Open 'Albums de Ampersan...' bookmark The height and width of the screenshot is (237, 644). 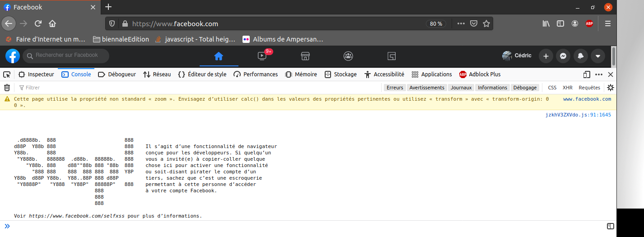pyautogui.click(x=283, y=39)
